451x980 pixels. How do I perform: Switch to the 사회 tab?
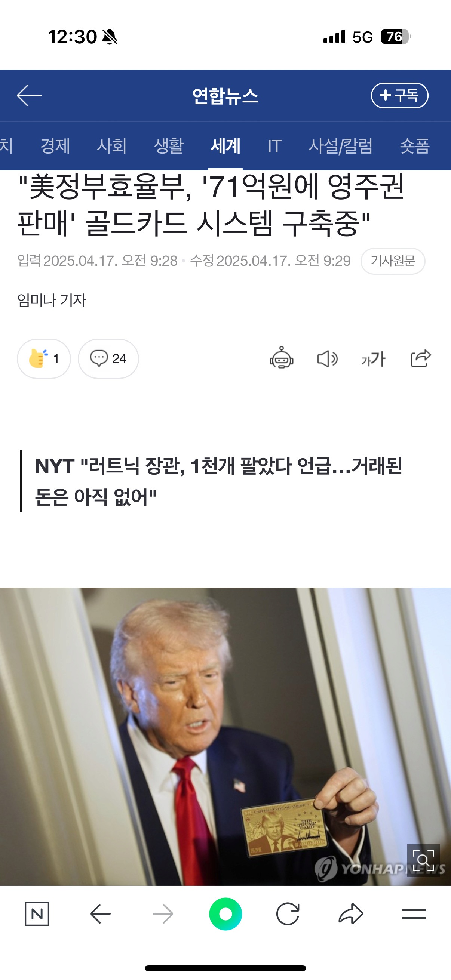[112, 146]
